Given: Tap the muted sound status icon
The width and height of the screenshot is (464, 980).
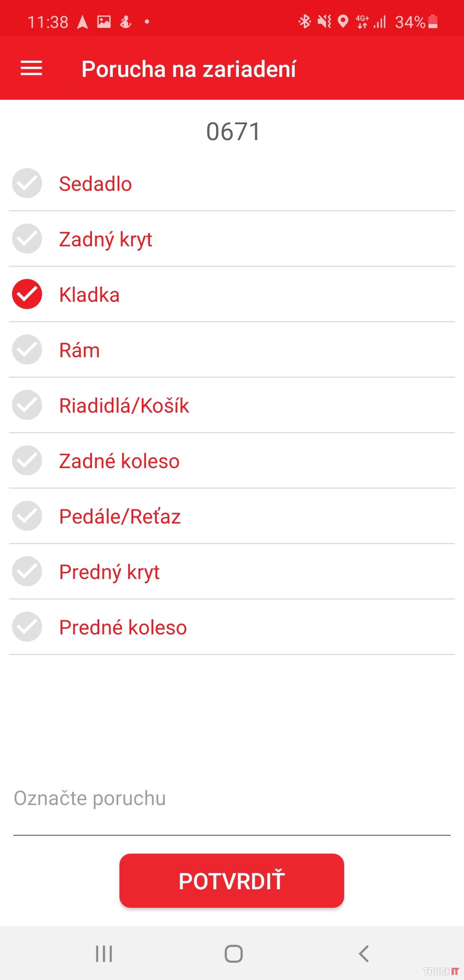Looking at the screenshot, I should tap(324, 21).
